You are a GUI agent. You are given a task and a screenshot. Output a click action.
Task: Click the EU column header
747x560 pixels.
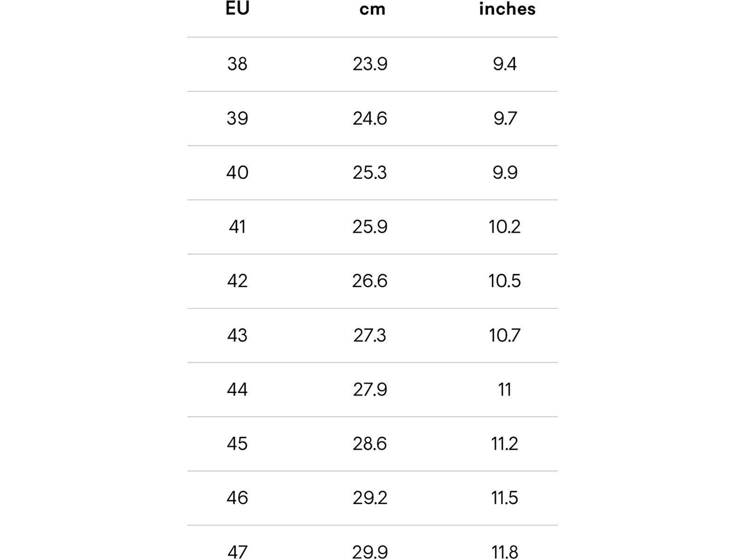pos(237,8)
